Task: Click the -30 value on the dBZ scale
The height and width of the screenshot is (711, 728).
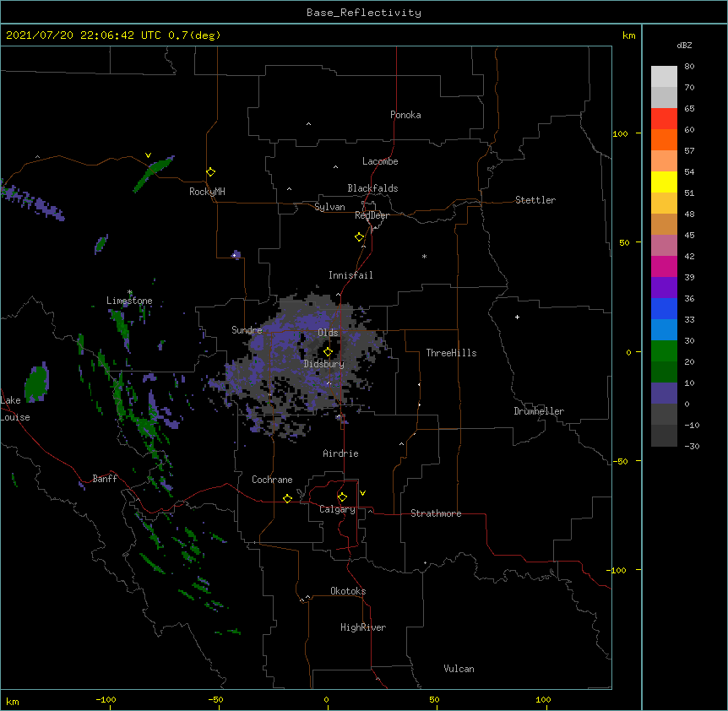Action: [x=692, y=446]
